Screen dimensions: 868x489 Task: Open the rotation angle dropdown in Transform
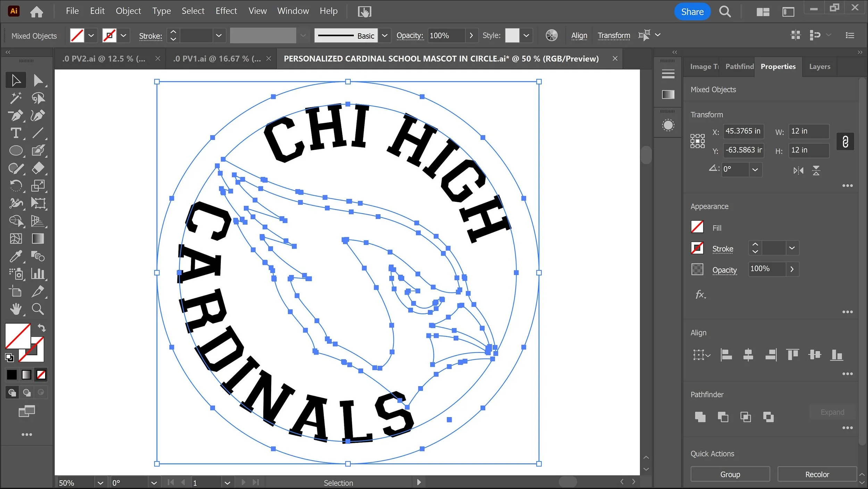pos(755,170)
